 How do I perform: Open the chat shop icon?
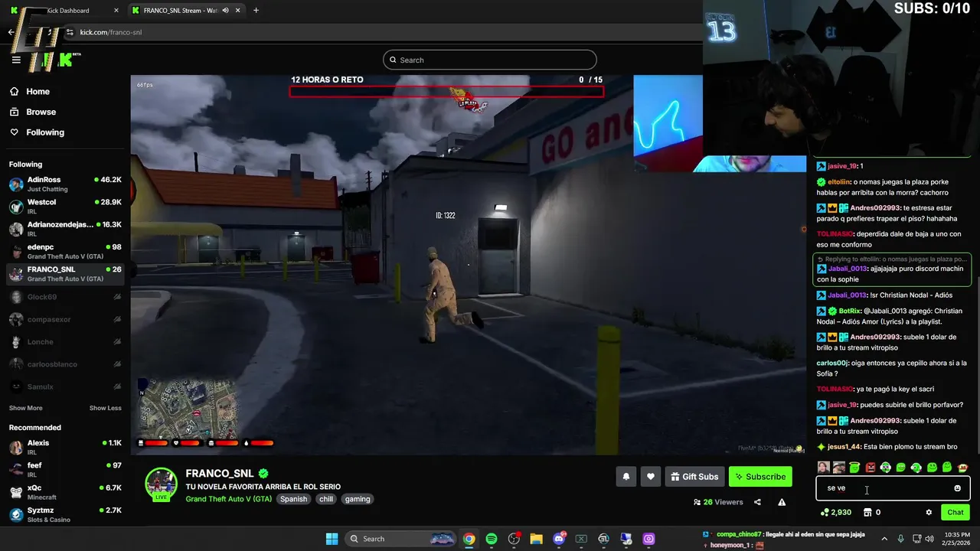[x=867, y=512]
